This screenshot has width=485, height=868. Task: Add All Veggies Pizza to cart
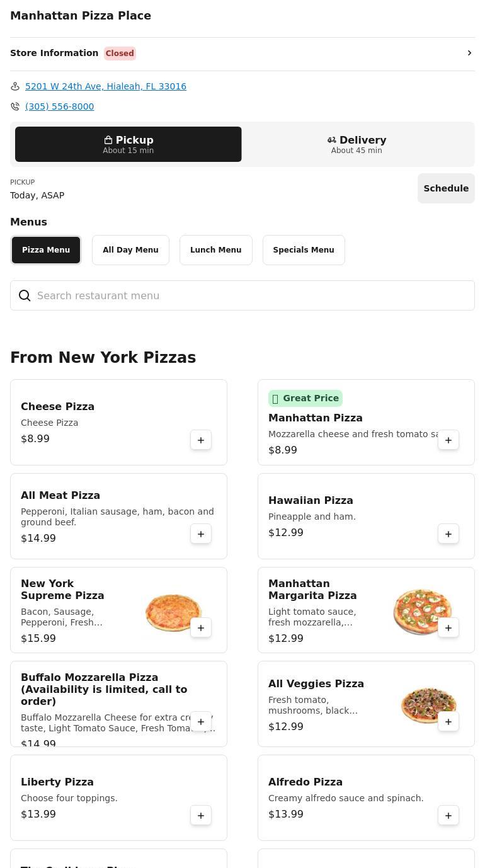(448, 722)
